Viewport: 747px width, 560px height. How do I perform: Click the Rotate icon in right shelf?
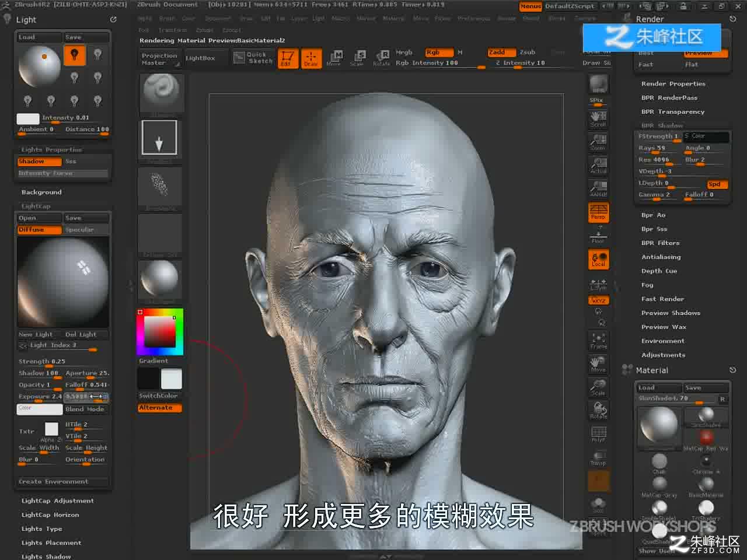[x=598, y=410]
